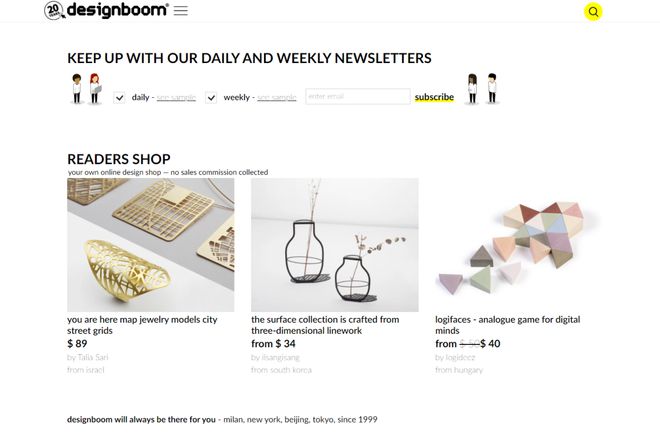Click the enter email input field
The height and width of the screenshot is (433, 660).
357,97
